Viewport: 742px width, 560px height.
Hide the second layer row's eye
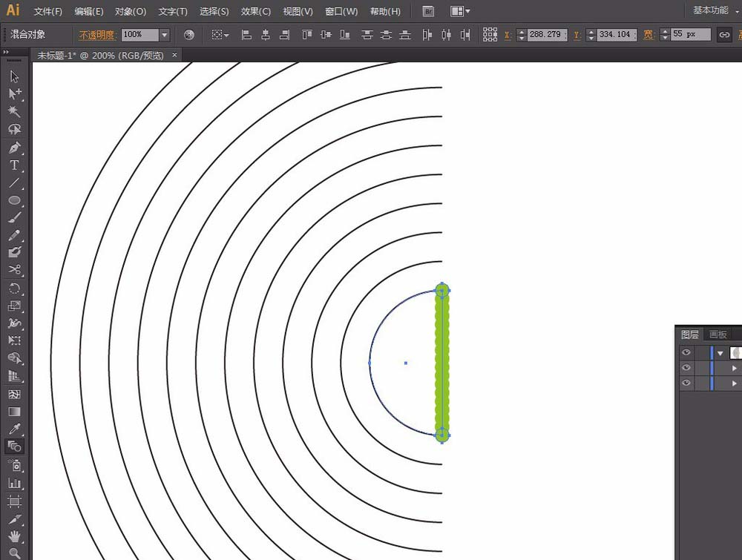point(686,368)
